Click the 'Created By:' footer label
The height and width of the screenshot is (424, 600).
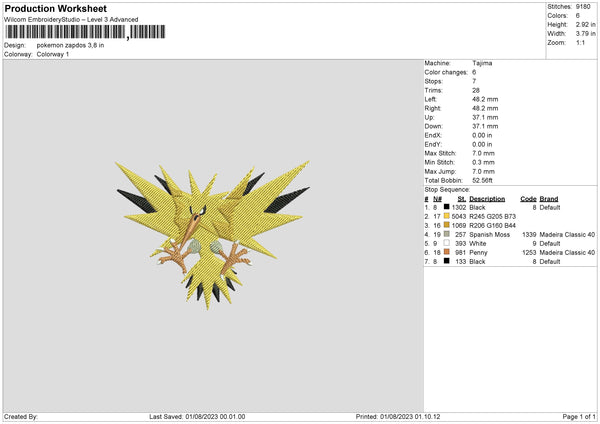pyautogui.click(x=21, y=416)
